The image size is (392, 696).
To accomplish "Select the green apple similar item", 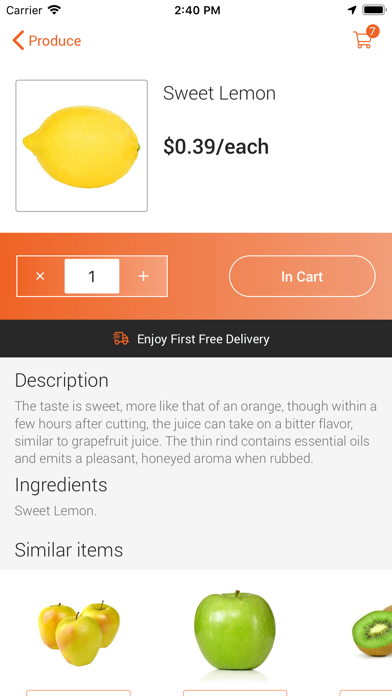I will (x=235, y=630).
